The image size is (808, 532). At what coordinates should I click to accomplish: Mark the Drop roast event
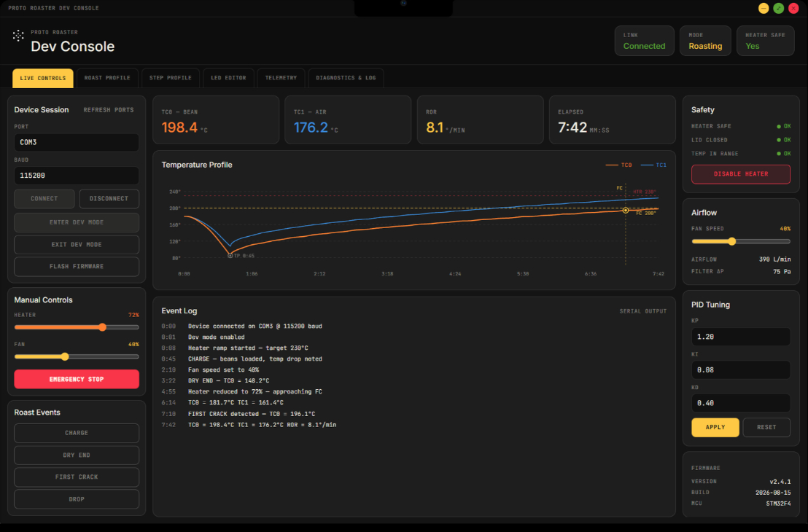tap(77, 499)
